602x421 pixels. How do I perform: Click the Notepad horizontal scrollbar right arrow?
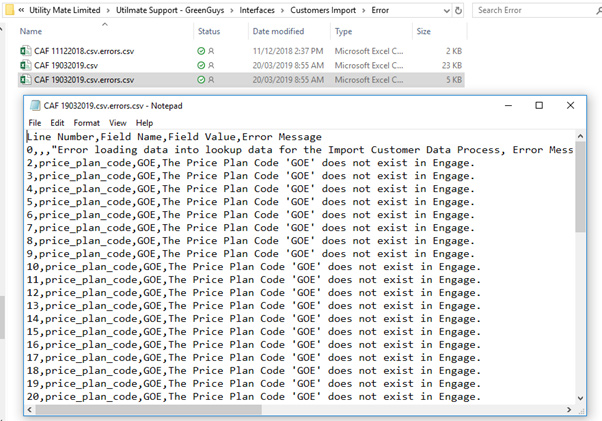click(x=569, y=410)
